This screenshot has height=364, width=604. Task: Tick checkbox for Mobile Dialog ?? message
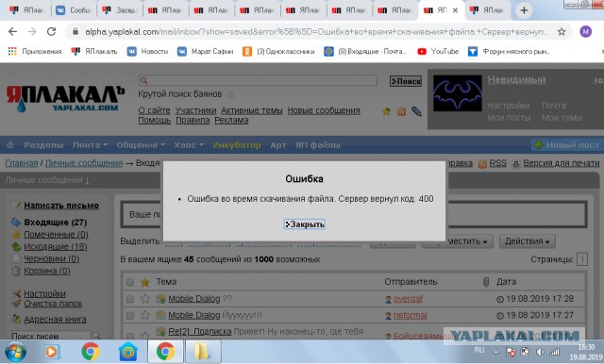[130, 299]
